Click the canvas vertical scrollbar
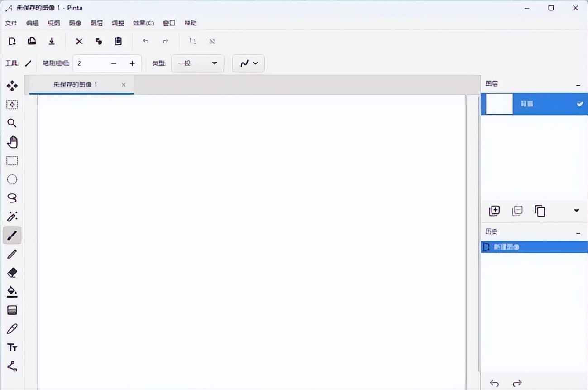This screenshot has width=588, height=390. coord(478,233)
